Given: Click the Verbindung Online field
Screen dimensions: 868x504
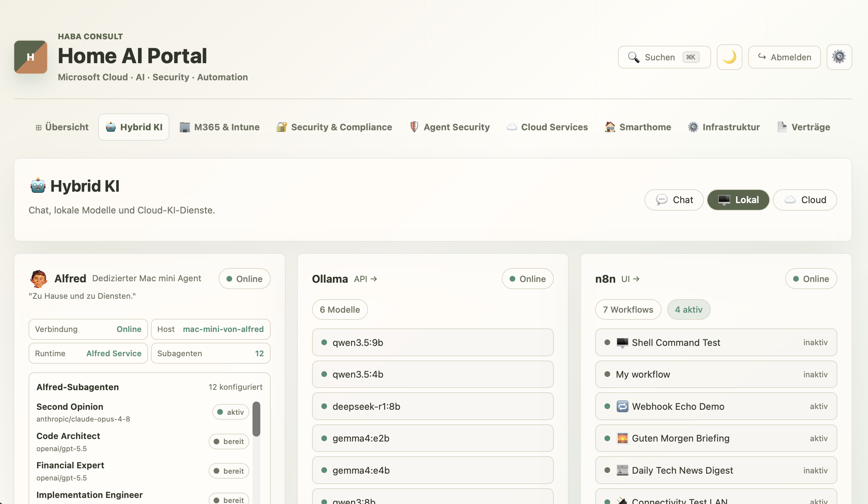Looking at the screenshot, I should (x=88, y=329).
